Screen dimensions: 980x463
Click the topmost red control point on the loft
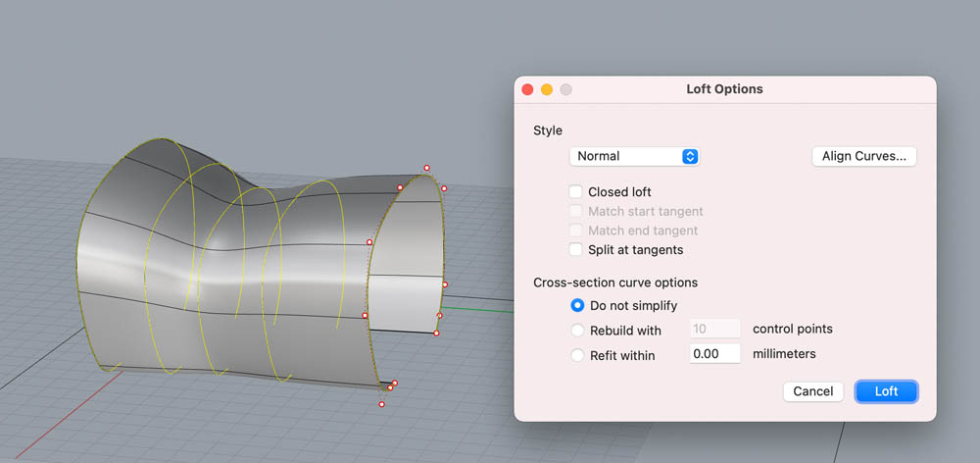click(427, 168)
